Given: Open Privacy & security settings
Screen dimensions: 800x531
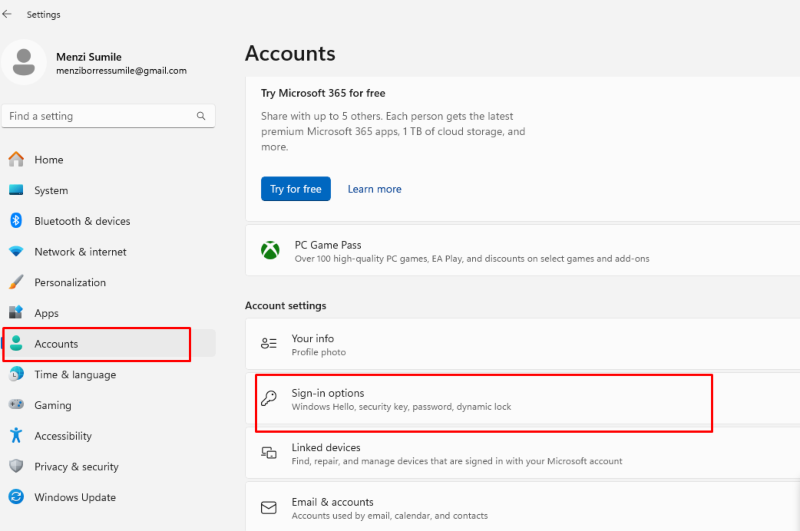Looking at the screenshot, I should click(109, 466).
